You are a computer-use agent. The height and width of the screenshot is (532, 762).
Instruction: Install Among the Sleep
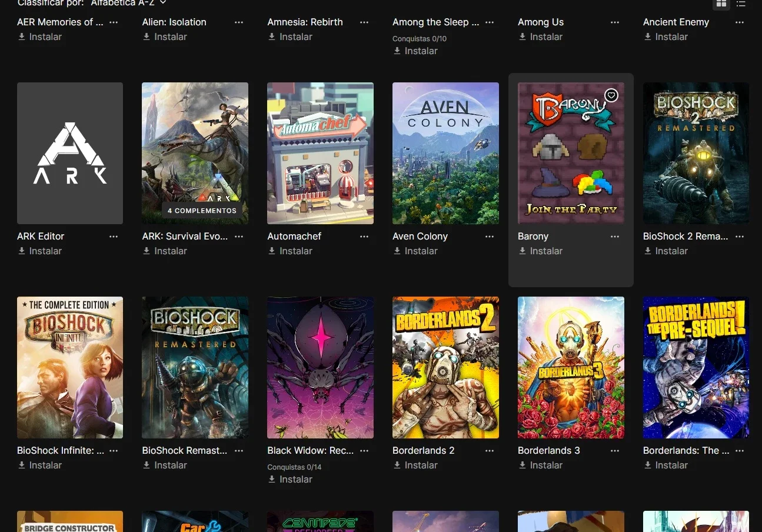(x=416, y=51)
